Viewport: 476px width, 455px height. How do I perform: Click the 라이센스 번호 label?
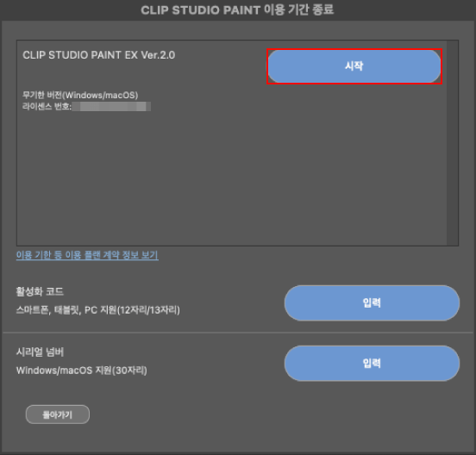point(47,107)
